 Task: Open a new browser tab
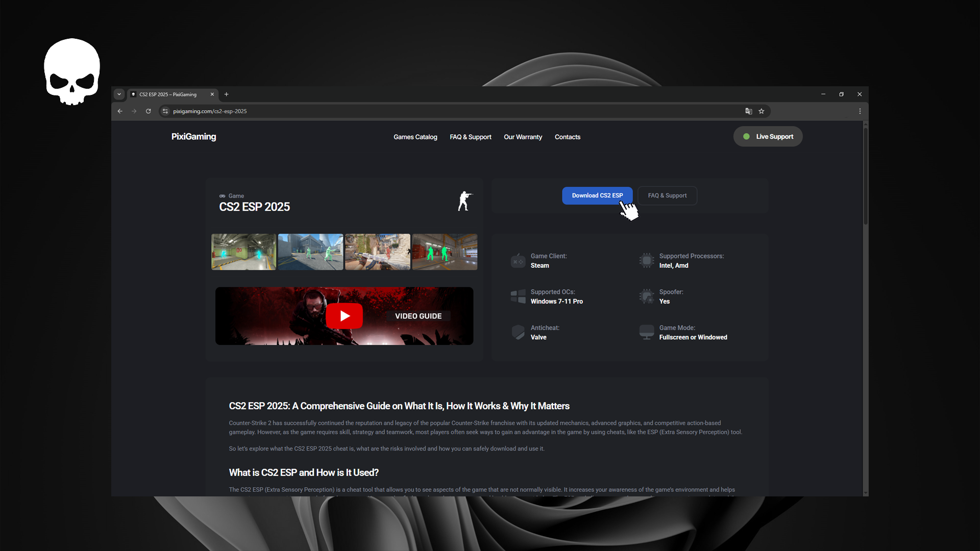(x=227, y=94)
